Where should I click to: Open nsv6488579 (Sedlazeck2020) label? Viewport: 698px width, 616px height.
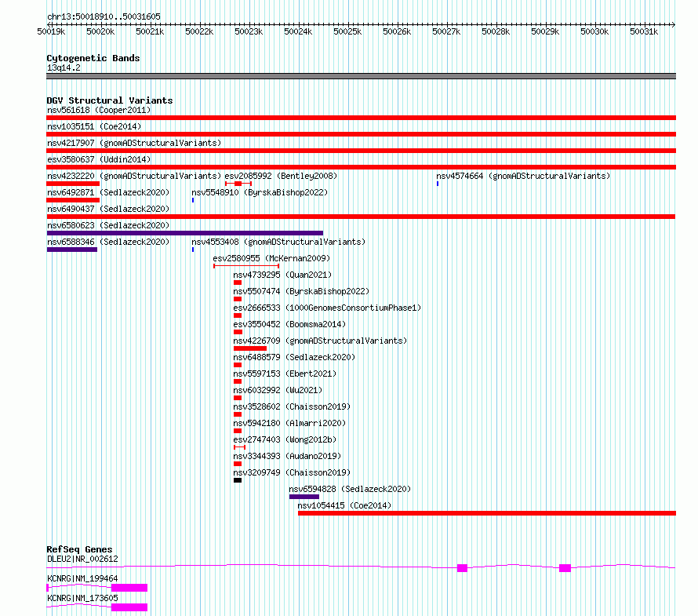[x=294, y=357]
